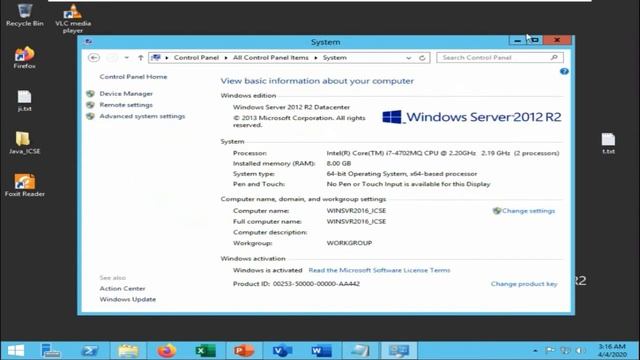Select the active System window taskbar icon
This screenshot has width=640, height=360.
(398, 351)
